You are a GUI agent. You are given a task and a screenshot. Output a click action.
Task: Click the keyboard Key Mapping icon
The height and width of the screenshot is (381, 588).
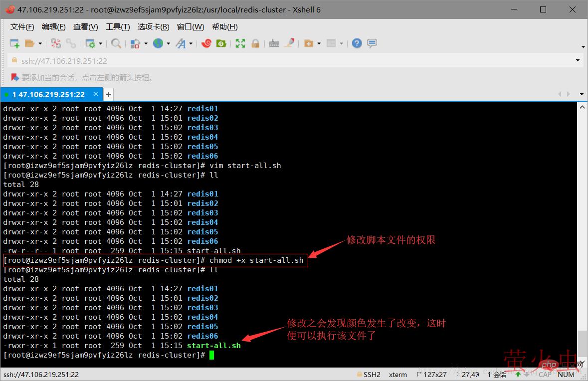click(x=274, y=44)
